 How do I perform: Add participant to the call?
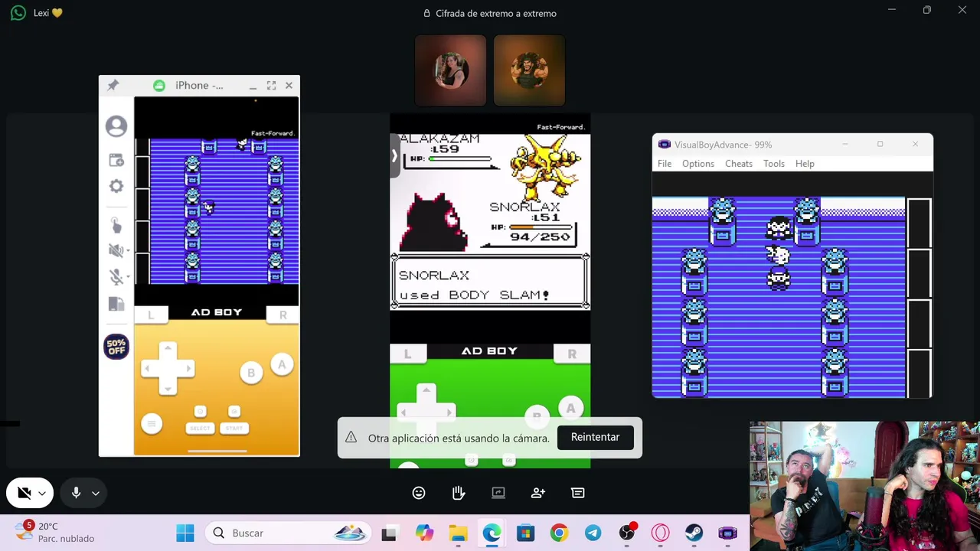click(x=538, y=494)
